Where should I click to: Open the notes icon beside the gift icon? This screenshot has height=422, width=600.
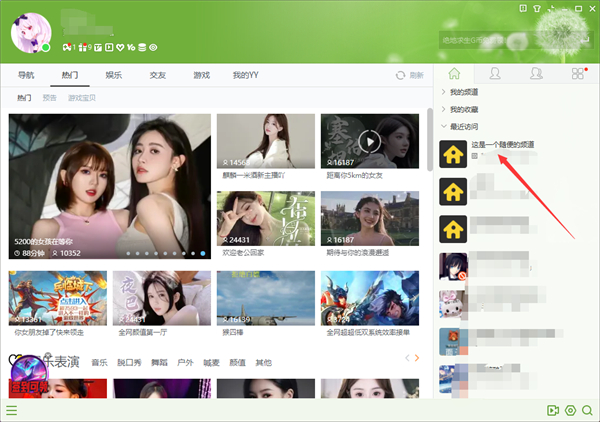[x=98, y=47]
